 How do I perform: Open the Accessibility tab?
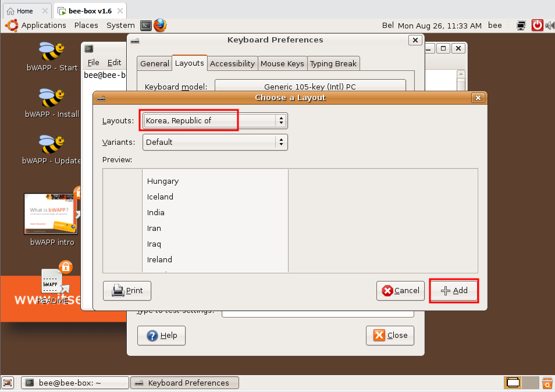pyautogui.click(x=232, y=63)
